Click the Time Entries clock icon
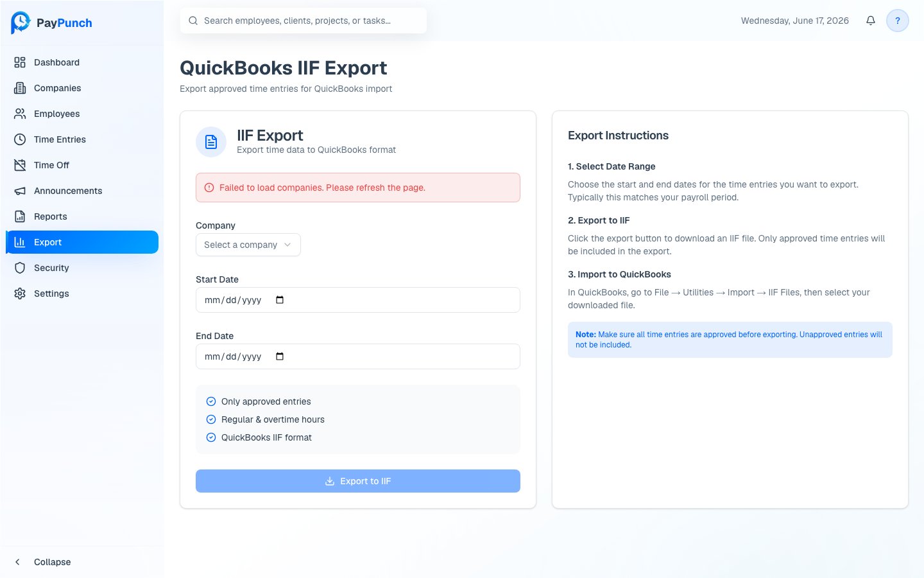This screenshot has width=924, height=578. (x=20, y=139)
